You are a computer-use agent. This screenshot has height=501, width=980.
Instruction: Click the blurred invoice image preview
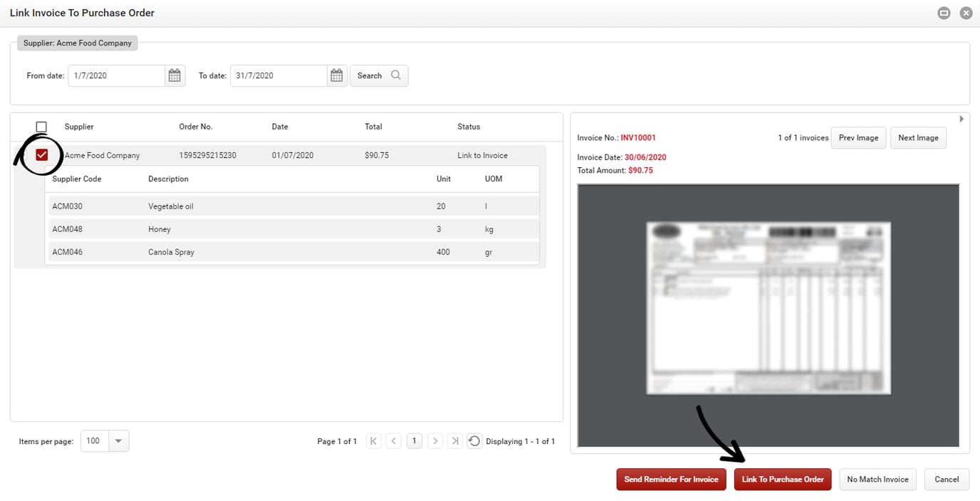click(768, 307)
